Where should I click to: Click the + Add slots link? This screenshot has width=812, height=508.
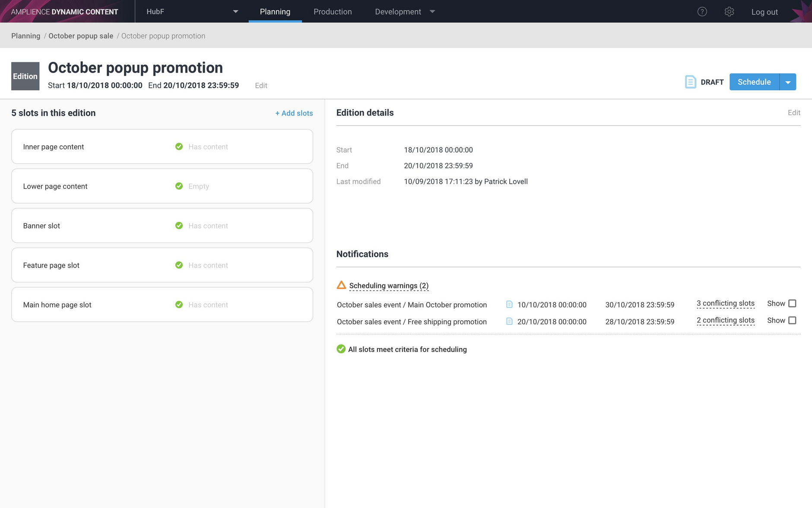[x=294, y=113]
